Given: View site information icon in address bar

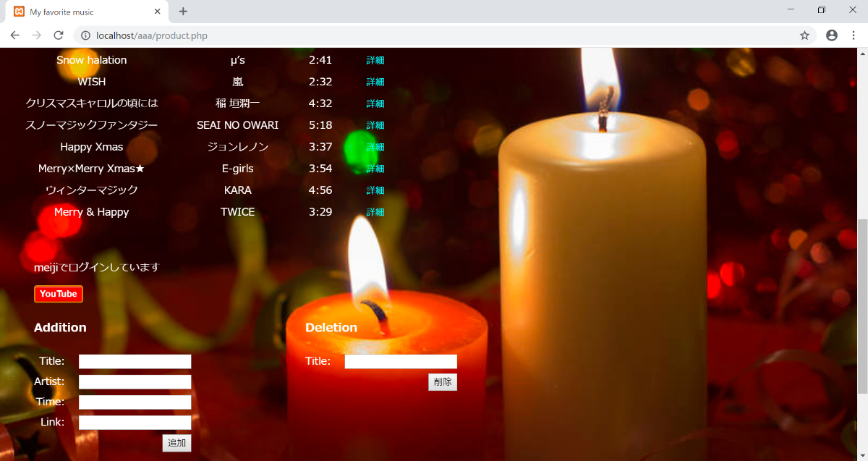Looking at the screenshot, I should click(85, 35).
